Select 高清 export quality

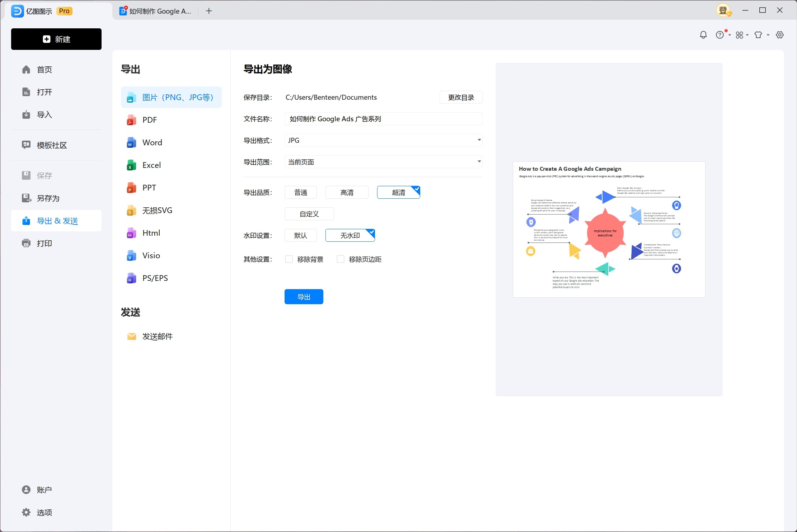(347, 192)
